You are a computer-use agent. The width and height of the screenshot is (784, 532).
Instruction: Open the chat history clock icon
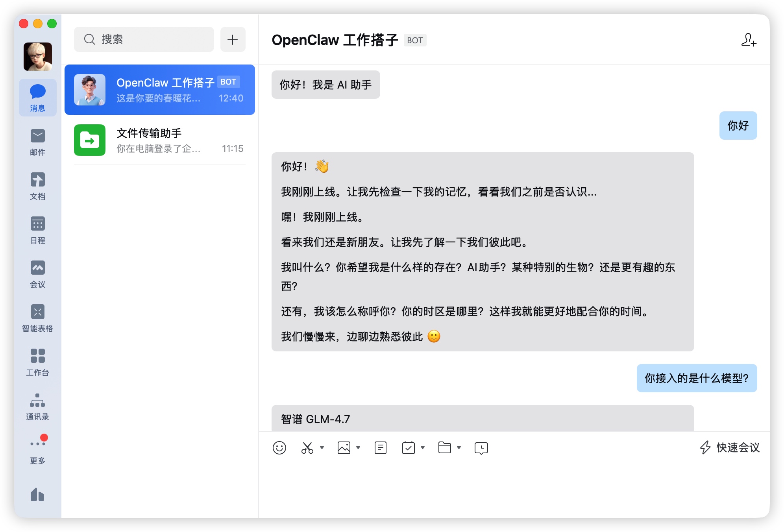(481, 448)
